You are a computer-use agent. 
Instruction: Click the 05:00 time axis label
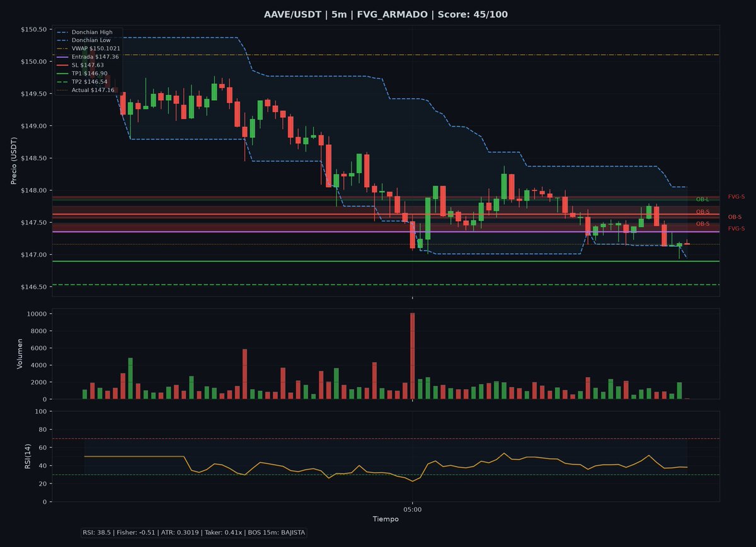[412, 510]
